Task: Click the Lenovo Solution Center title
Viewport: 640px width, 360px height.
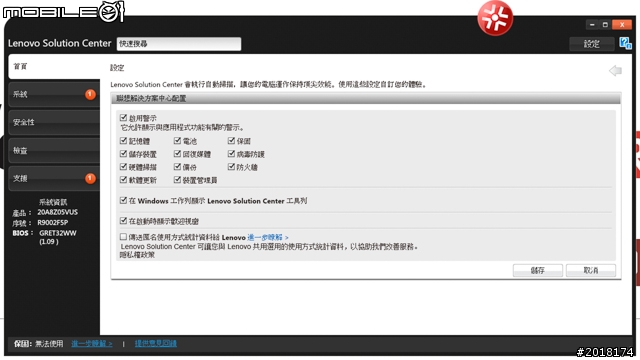Action: (x=60, y=43)
